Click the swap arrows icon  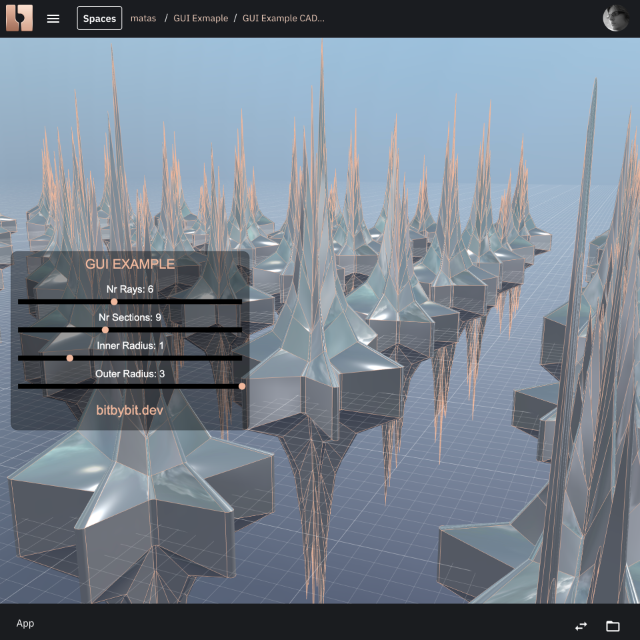(x=581, y=626)
